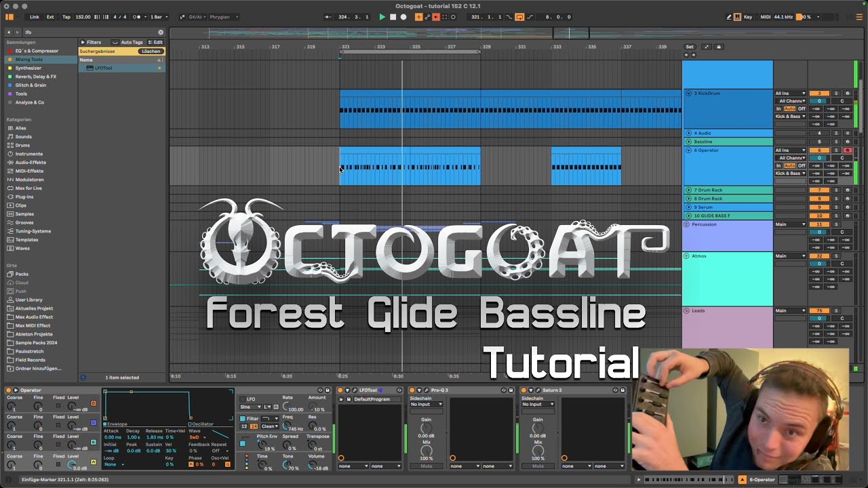Open the Phrygian scale dropdown

[223, 17]
